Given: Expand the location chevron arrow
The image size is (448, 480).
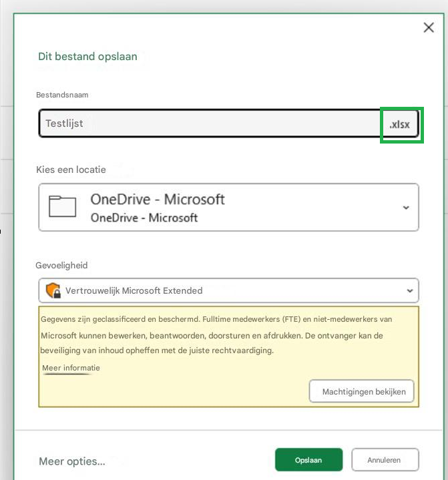Looking at the screenshot, I should pyautogui.click(x=406, y=208).
